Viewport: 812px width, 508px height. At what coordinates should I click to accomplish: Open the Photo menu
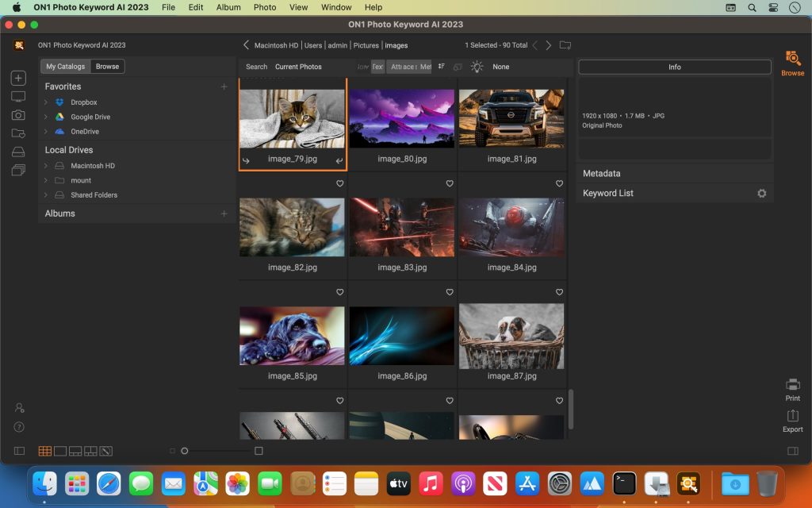[x=265, y=7]
